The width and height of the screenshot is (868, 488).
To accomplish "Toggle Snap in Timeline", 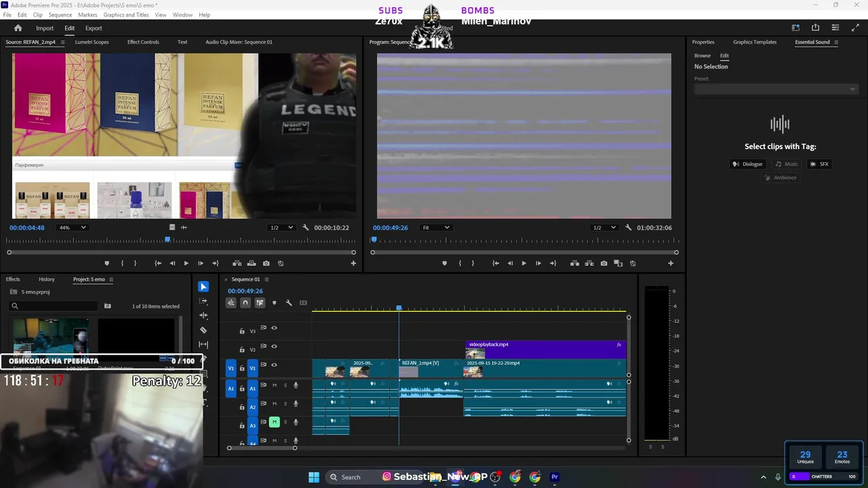I will (245, 303).
